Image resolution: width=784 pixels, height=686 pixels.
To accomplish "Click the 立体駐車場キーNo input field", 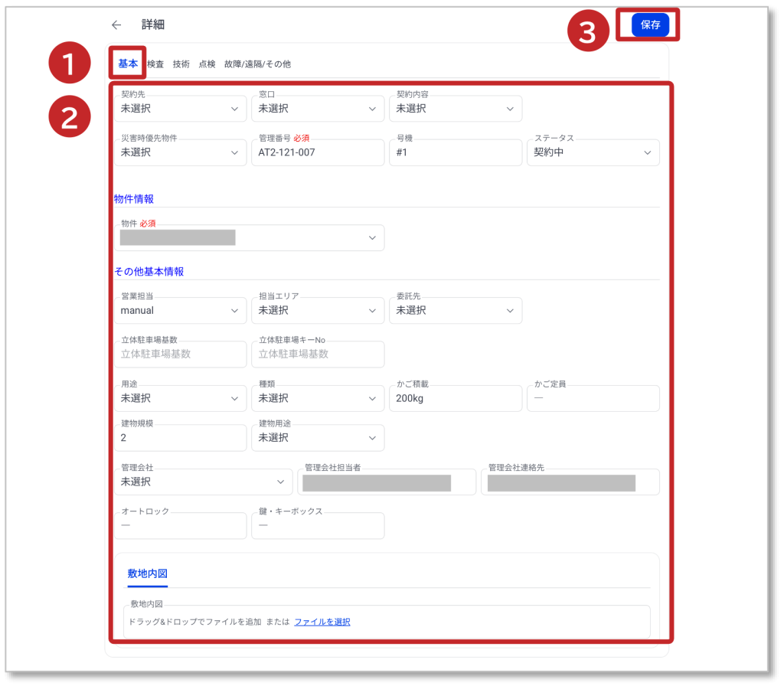I will (317, 354).
